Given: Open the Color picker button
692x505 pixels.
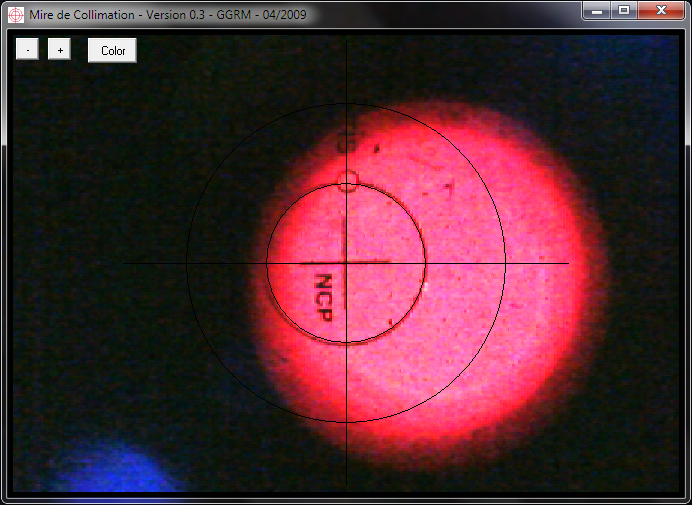Looking at the screenshot, I should point(112,50).
